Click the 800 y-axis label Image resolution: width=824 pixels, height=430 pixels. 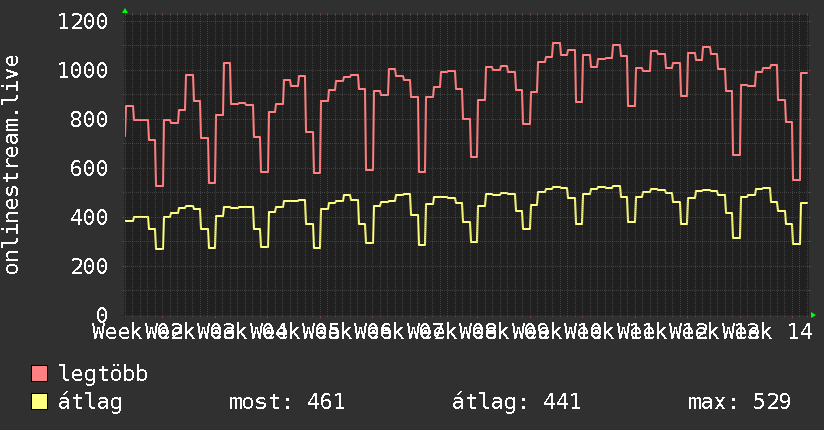89,119
